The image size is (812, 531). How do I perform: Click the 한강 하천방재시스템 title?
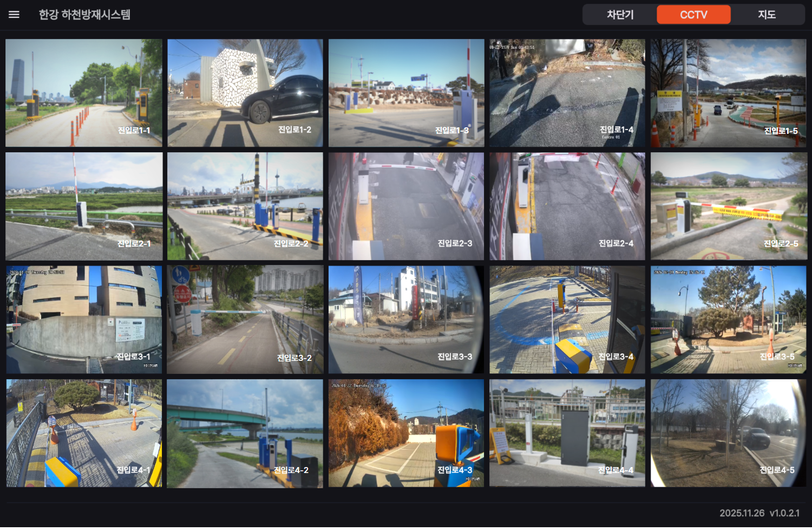[x=84, y=15]
